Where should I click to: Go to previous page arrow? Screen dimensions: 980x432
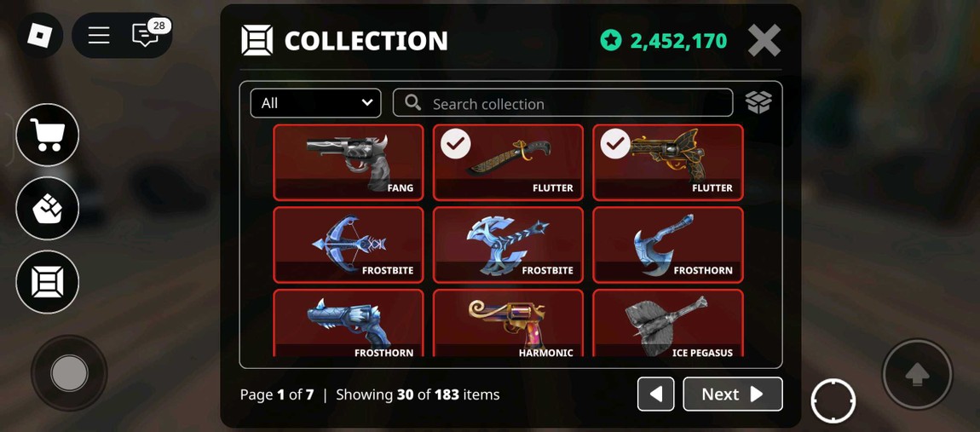coord(655,394)
